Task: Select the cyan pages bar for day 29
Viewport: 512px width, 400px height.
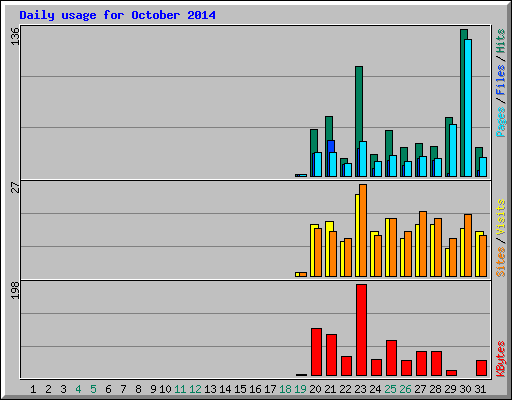Action: [453, 150]
